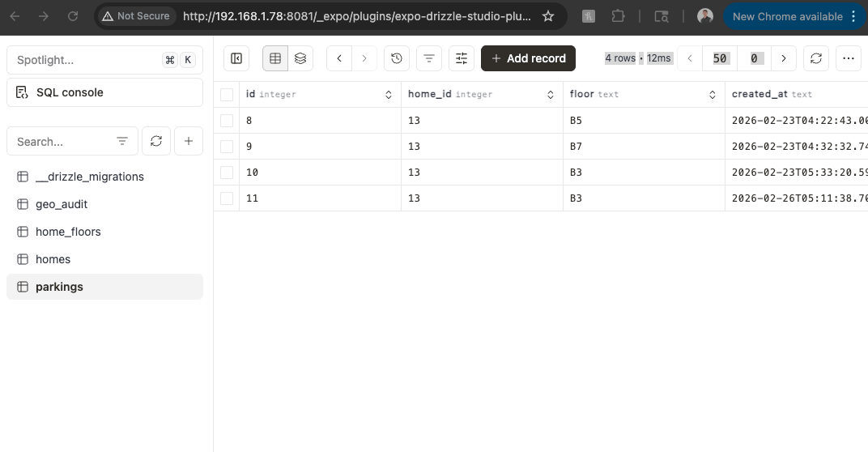This screenshot has height=452, width=868.
Task: Open the tab search media icon
Action: click(x=661, y=16)
